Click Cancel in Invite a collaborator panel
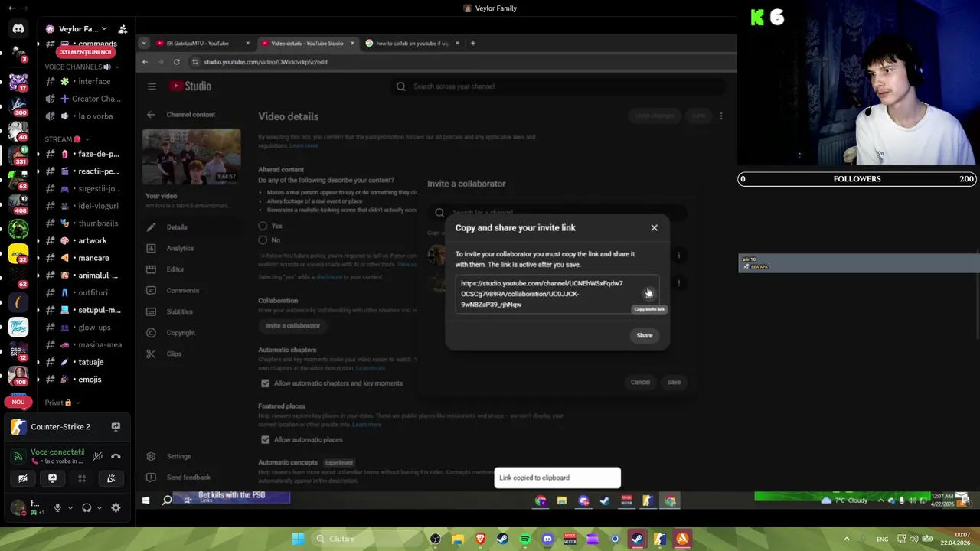Image resolution: width=980 pixels, height=551 pixels. click(640, 382)
